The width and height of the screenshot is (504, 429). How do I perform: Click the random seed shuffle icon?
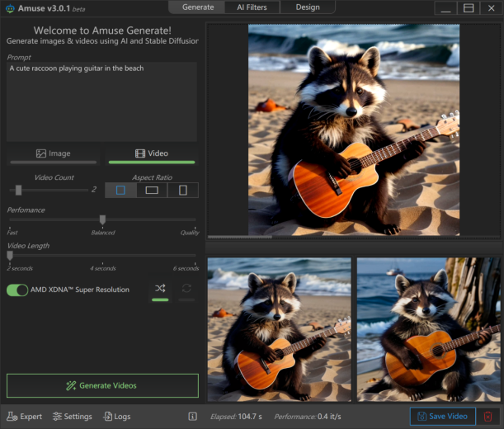[x=160, y=289]
